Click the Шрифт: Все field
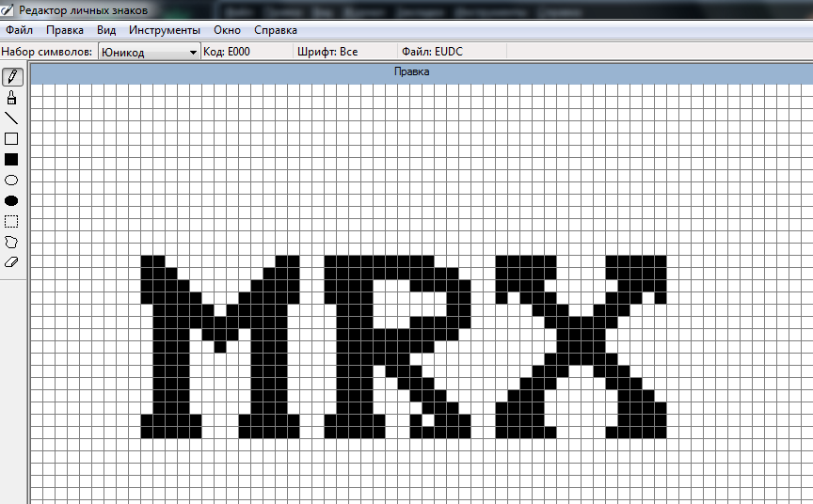Viewport: 813px width, 504px height. 327,53
